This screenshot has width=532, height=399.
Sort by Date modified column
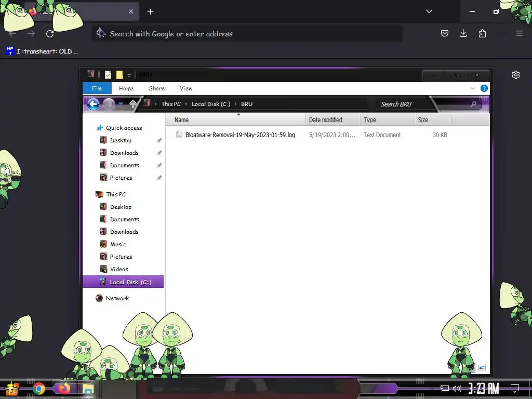332,120
